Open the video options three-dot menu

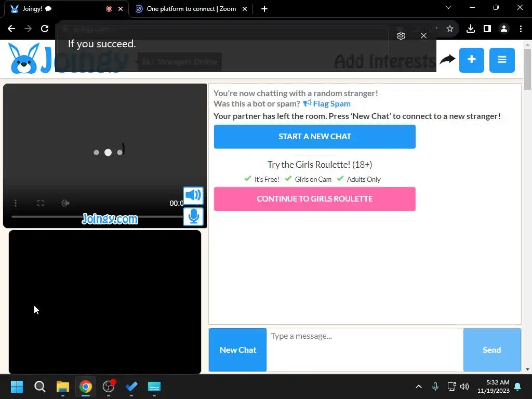16,203
